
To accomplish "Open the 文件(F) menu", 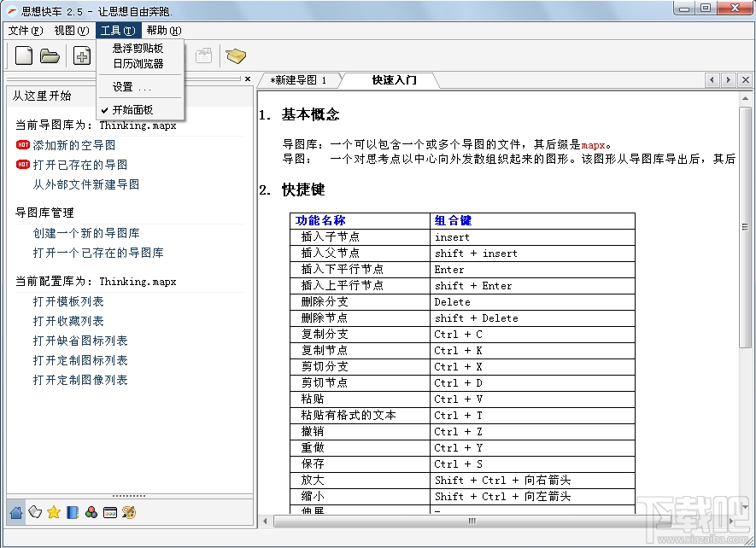I will [x=26, y=31].
